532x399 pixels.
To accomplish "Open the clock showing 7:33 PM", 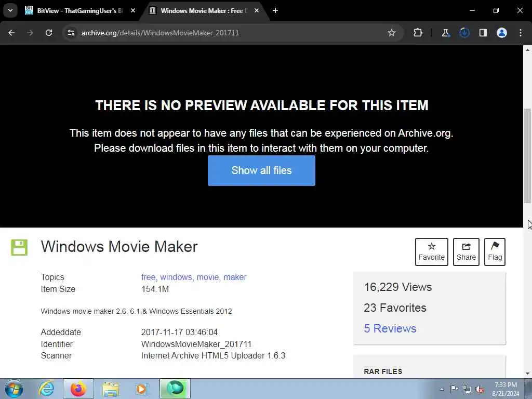I will coord(506,389).
